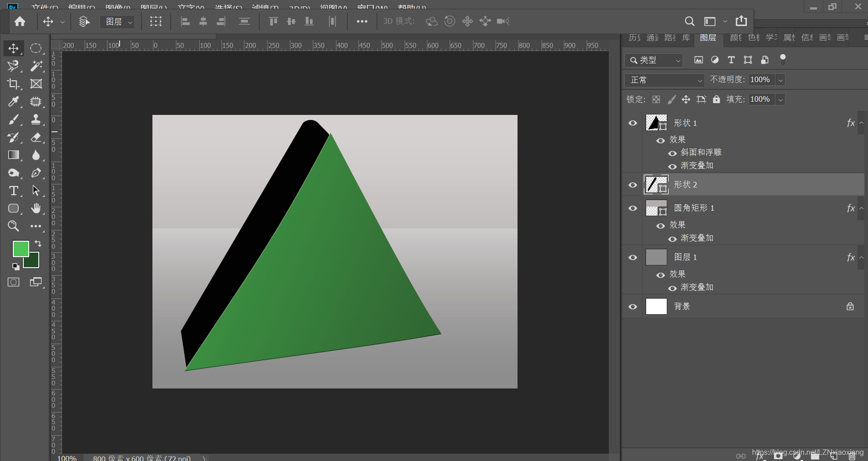The image size is (868, 461).
Task: Select the Brush tool
Action: 13,119
